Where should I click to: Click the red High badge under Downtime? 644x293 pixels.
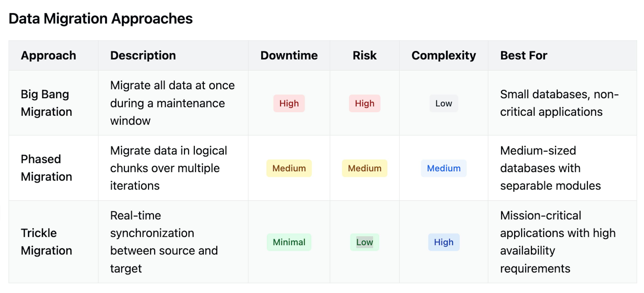[x=289, y=103]
